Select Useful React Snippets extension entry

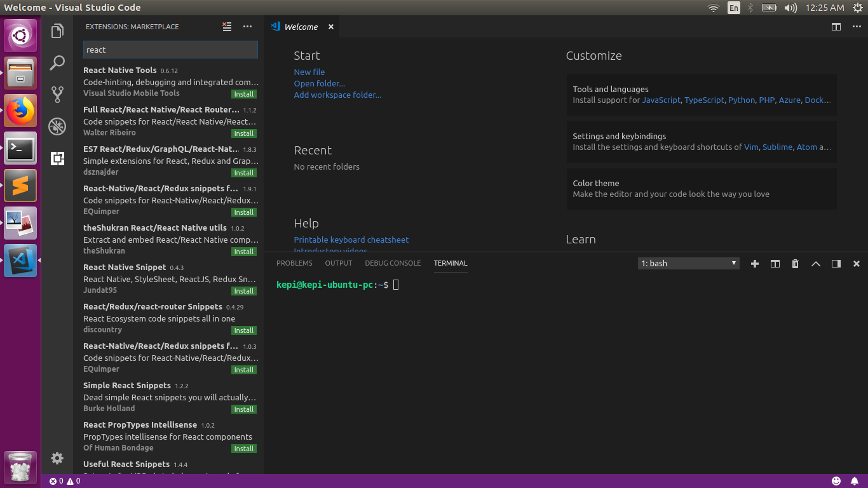pos(168,467)
